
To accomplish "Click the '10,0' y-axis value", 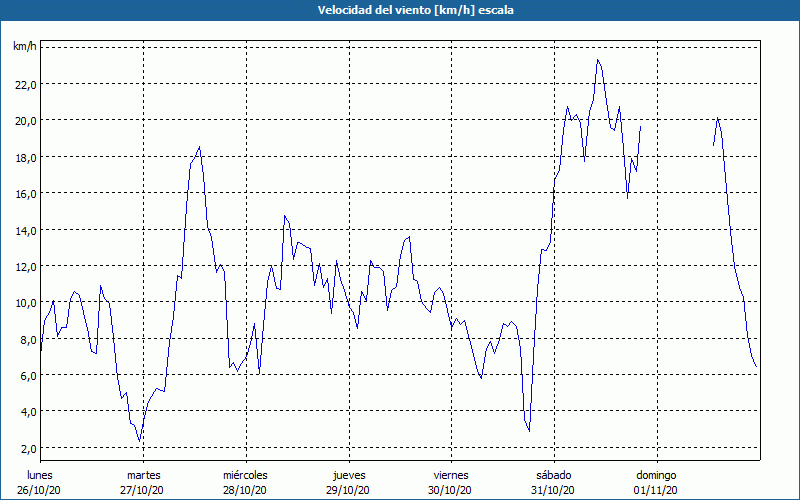I will (26, 303).
